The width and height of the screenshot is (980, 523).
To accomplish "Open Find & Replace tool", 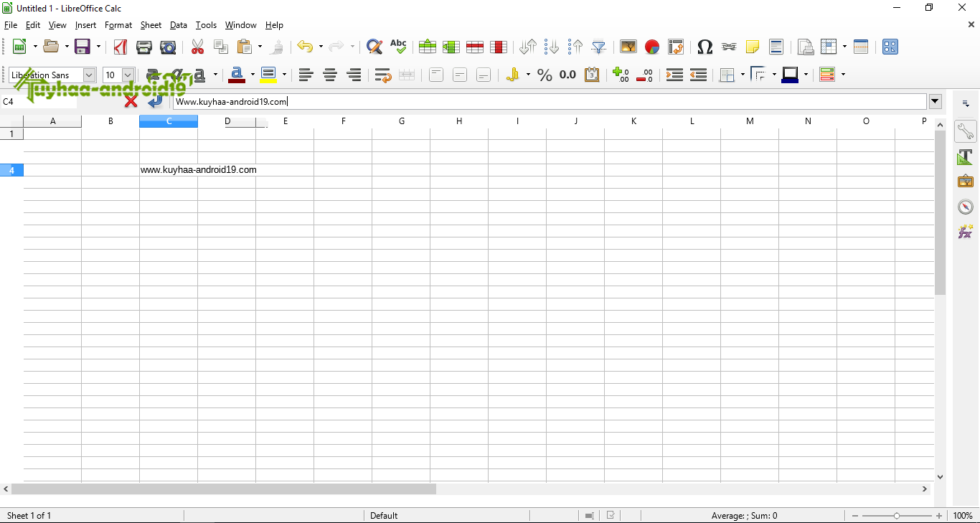I will [x=374, y=47].
